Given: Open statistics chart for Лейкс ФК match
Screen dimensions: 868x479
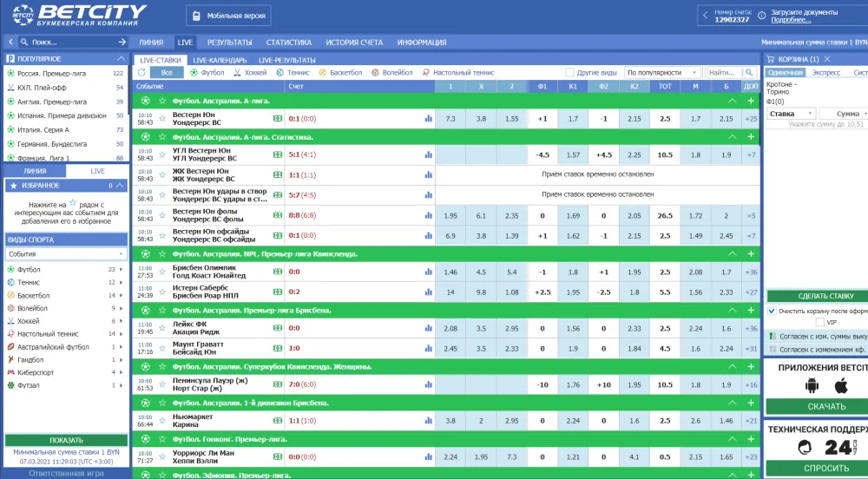Looking at the screenshot, I should click(x=428, y=329).
